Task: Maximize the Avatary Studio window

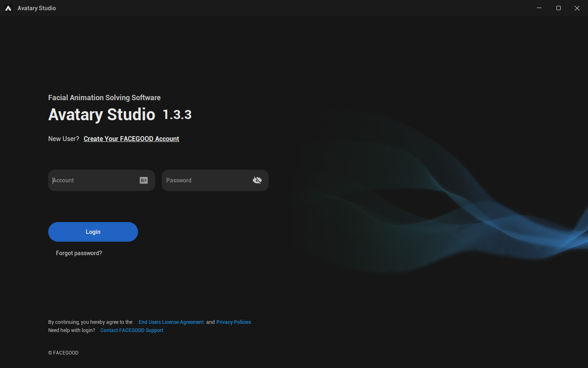Action: (x=559, y=8)
